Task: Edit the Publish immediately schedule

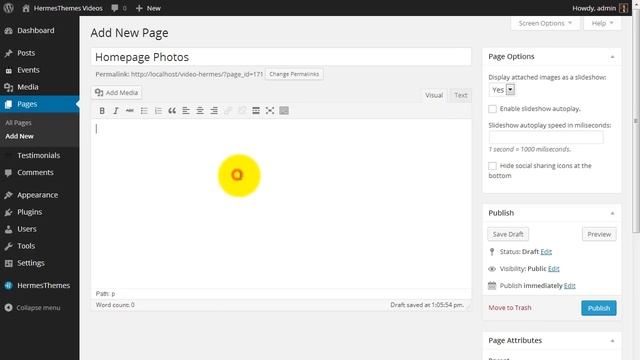Action: coord(569,286)
